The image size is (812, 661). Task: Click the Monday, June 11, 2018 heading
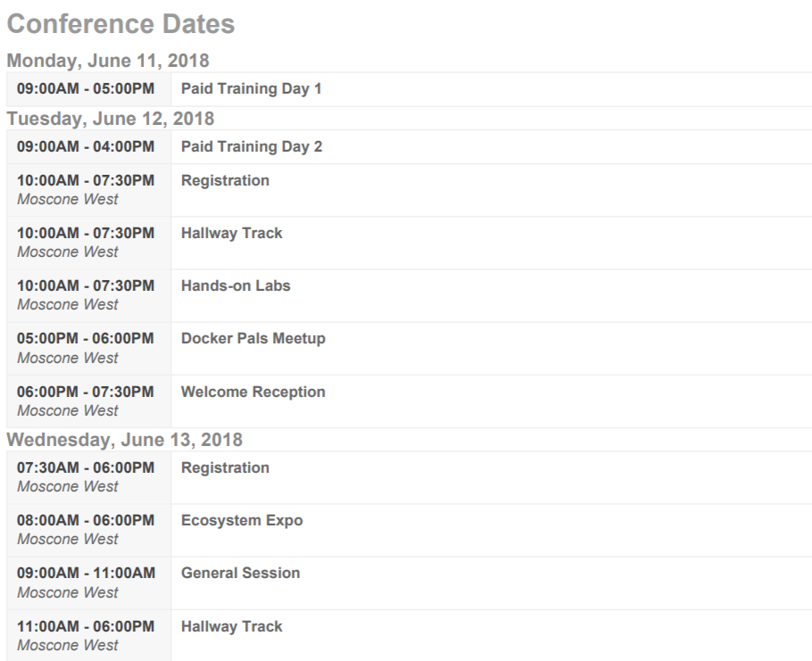(107, 62)
